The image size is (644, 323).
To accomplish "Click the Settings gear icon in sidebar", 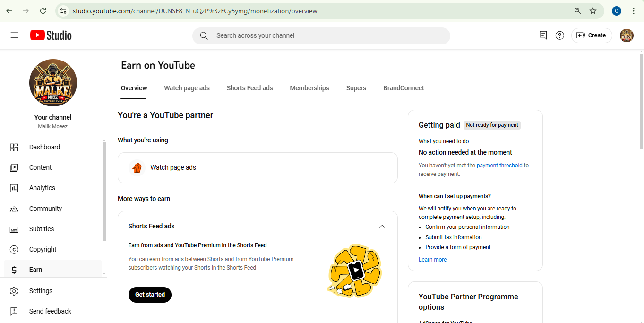I will pyautogui.click(x=14, y=291).
